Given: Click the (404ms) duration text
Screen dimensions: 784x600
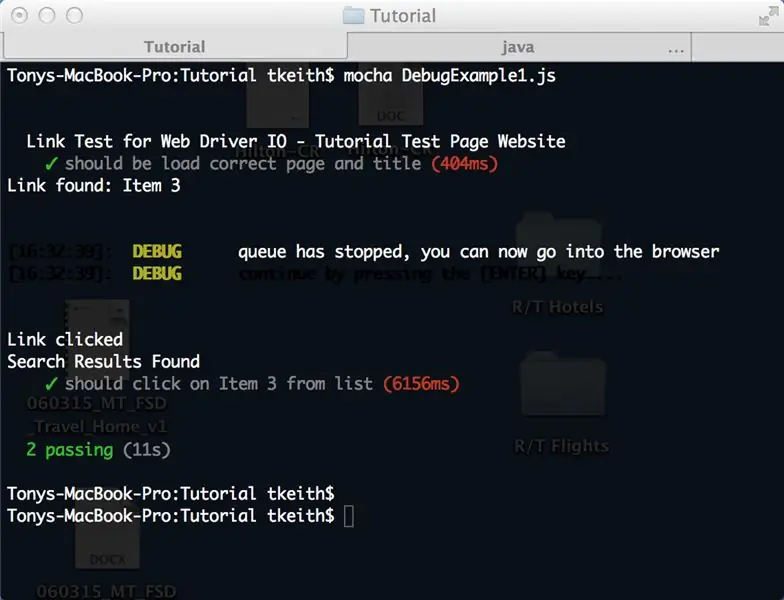Looking at the screenshot, I should [464, 164].
